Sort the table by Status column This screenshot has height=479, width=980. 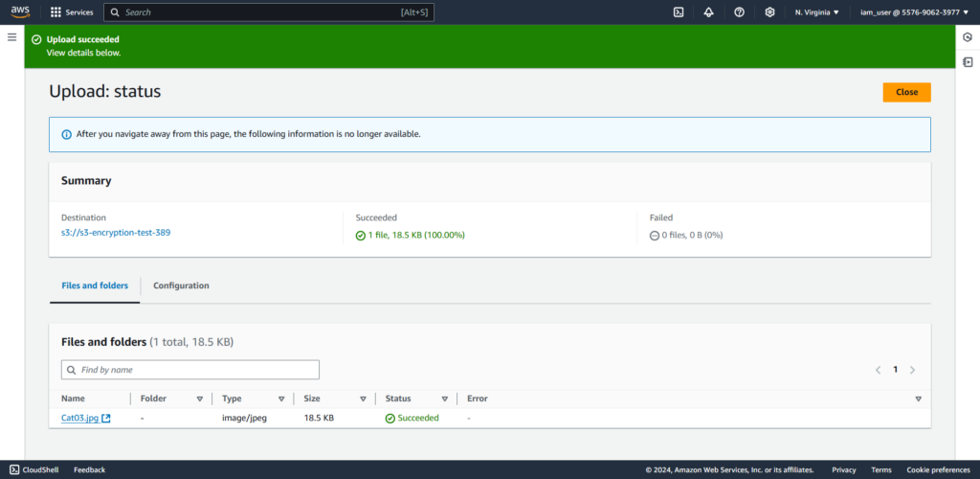[x=445, y=399]
